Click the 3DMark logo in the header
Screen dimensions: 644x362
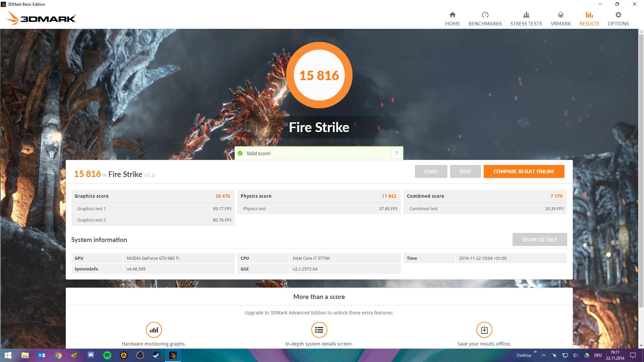point(41,18)
